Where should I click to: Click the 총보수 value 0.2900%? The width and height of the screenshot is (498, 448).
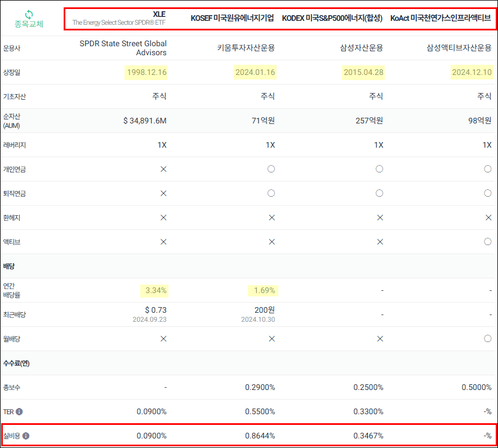click(260, 387)
